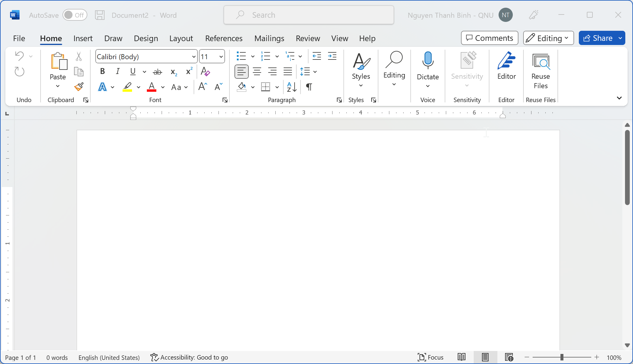Switch to the Design tab
The width and height of the screenshot is (633, 364).
coord(146,38)
